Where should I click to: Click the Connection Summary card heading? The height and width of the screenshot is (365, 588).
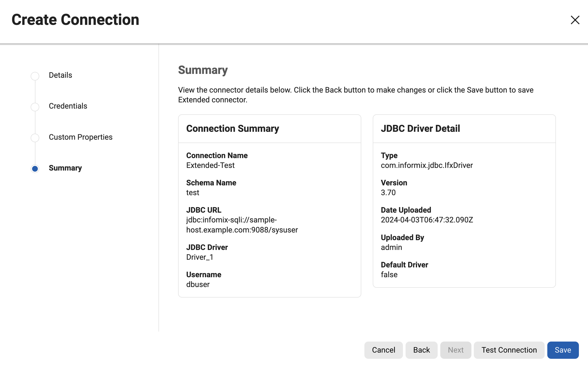[x=232, y=128]
